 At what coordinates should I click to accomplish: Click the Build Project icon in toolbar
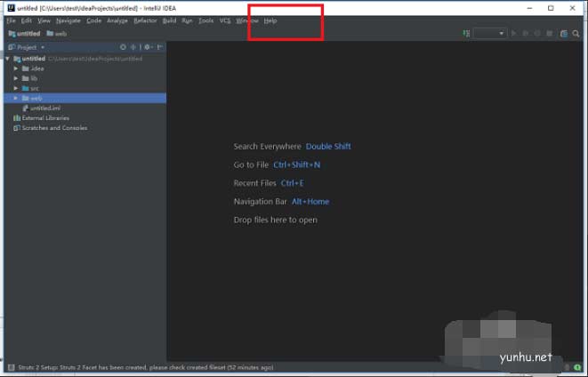click(x=466, y=33)
